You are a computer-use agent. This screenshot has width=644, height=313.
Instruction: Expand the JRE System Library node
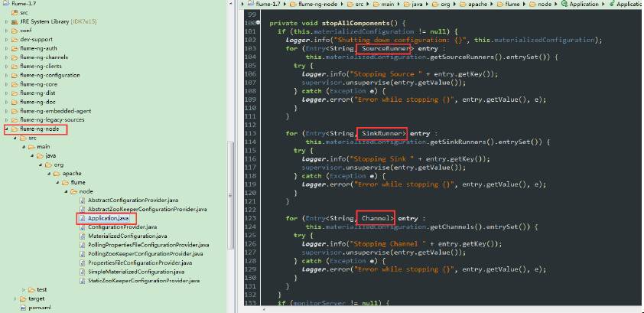(7, 21)
